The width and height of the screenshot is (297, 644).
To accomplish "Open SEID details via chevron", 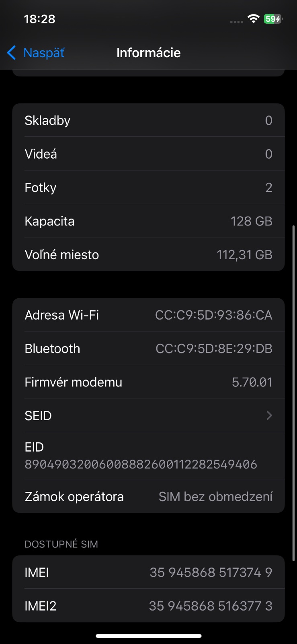I will pos(269,415).
